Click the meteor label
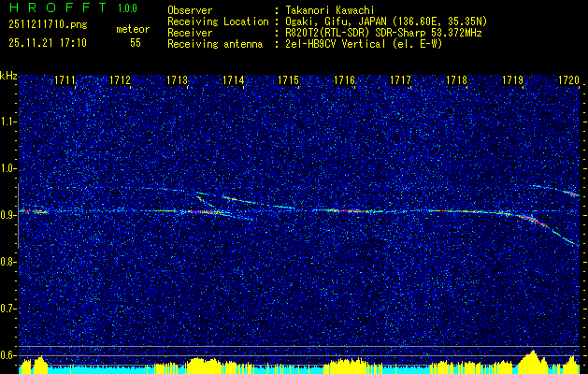This screenshot has height=374, width=588. click(x=133, y=29)
